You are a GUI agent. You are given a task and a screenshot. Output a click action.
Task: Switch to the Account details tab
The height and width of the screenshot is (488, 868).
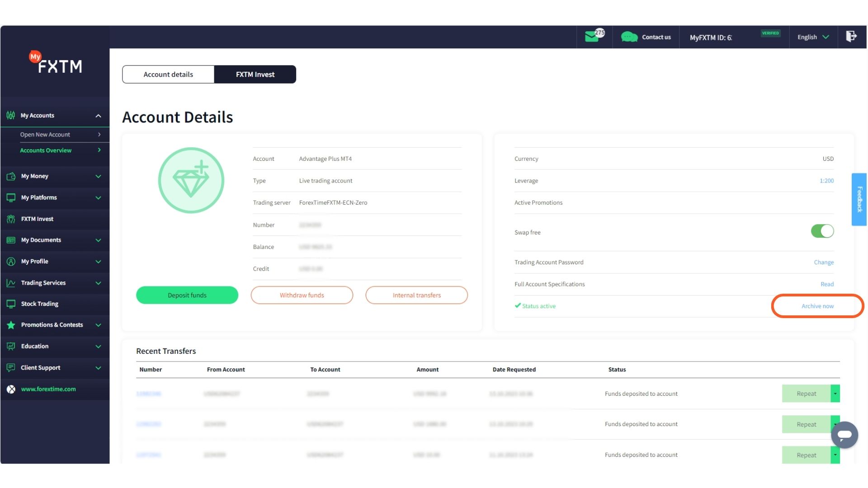pyautogui.click(x=168, y=75)
